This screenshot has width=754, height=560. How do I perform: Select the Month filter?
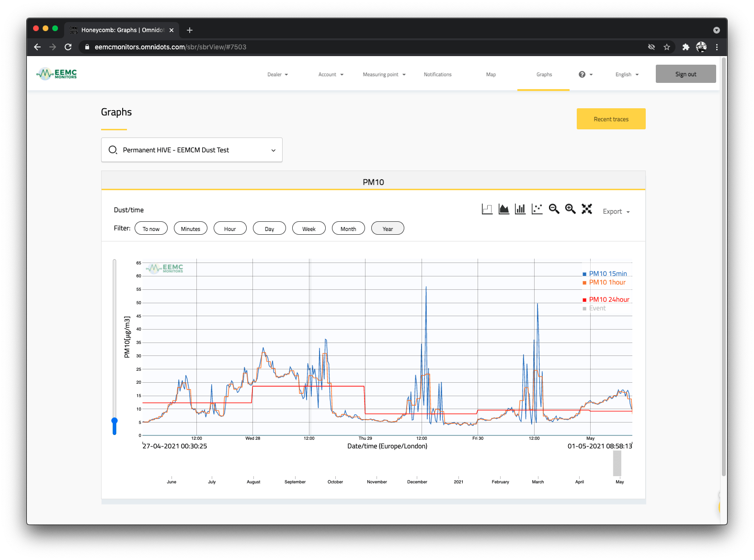[348, 229]
